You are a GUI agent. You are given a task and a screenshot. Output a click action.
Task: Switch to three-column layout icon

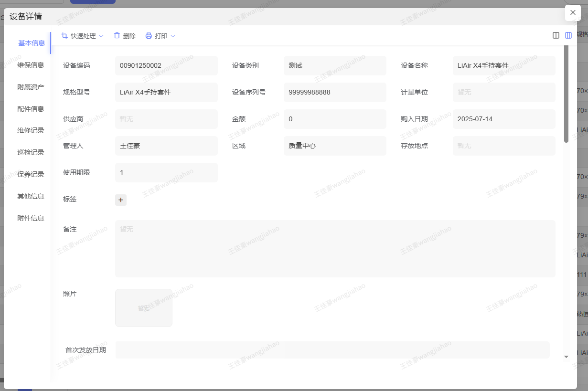coord(568,35)
